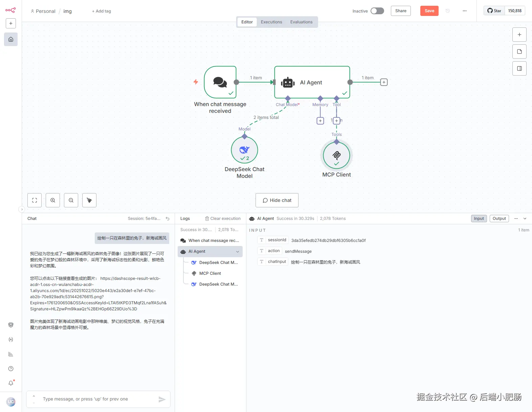The width and height of the screenshot is (532, 412).
Task: Select the DeepSeek Chat Model node
Action: pyautogui.click(x=245, y=150)
